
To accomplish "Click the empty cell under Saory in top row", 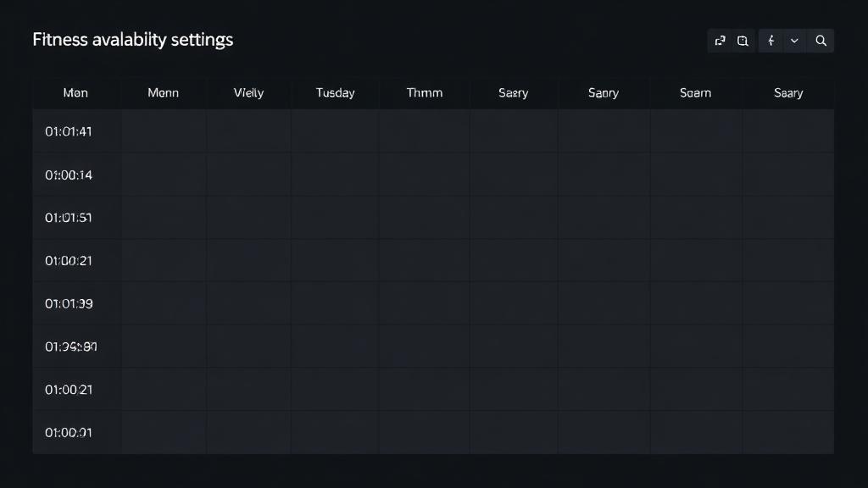I will 603,131.
